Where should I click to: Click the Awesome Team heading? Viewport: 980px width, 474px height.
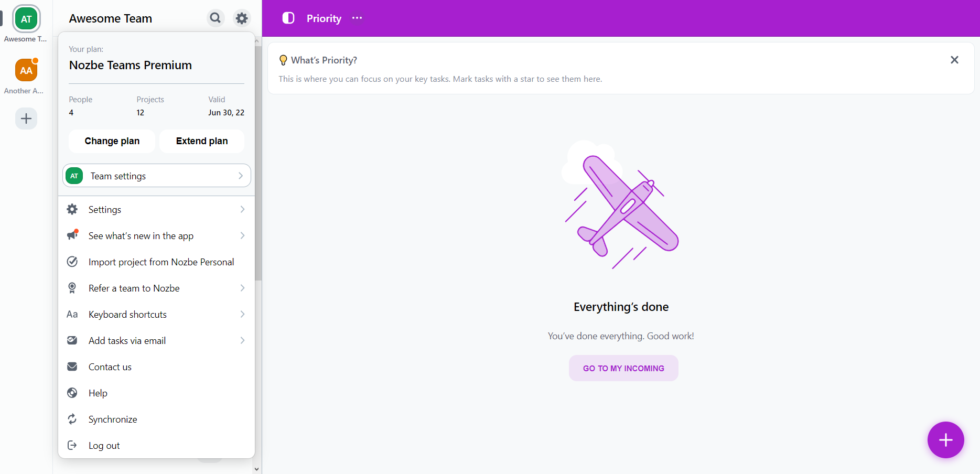point(111,18)
